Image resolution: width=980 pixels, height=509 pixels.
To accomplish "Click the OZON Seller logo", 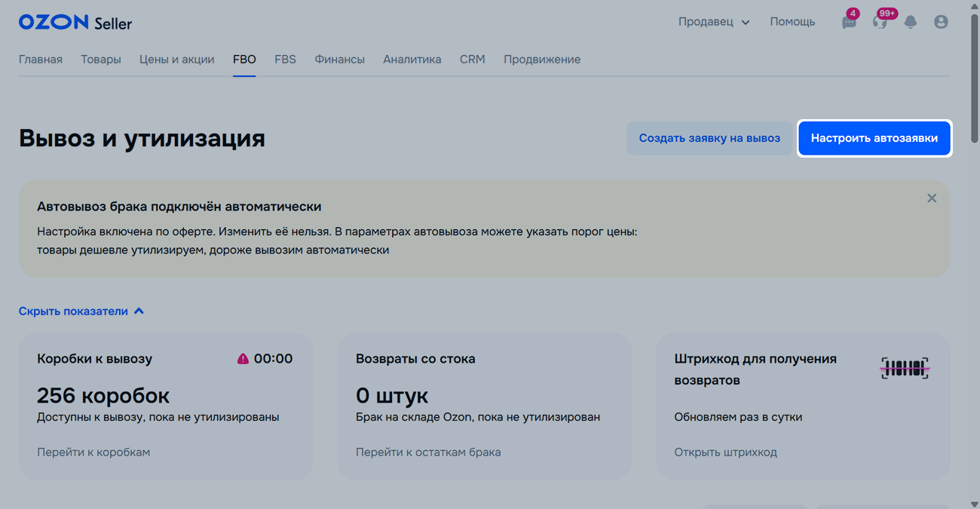I will (75, 23).
